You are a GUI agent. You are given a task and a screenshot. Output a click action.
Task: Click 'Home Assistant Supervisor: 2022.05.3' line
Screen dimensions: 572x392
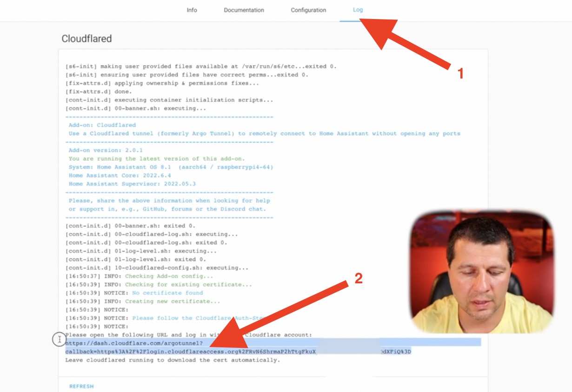click(132, 183)
